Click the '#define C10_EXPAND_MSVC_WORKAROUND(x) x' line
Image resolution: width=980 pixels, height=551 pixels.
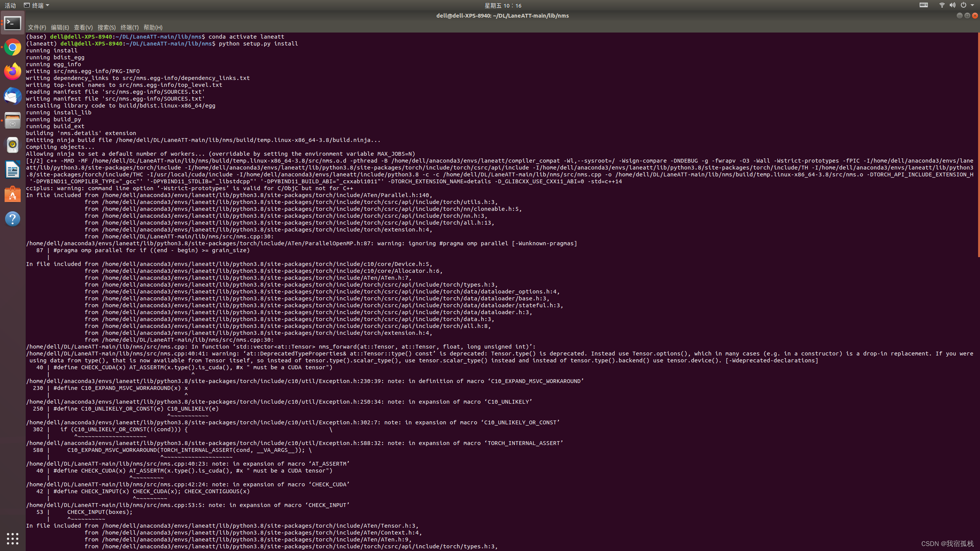121,388
